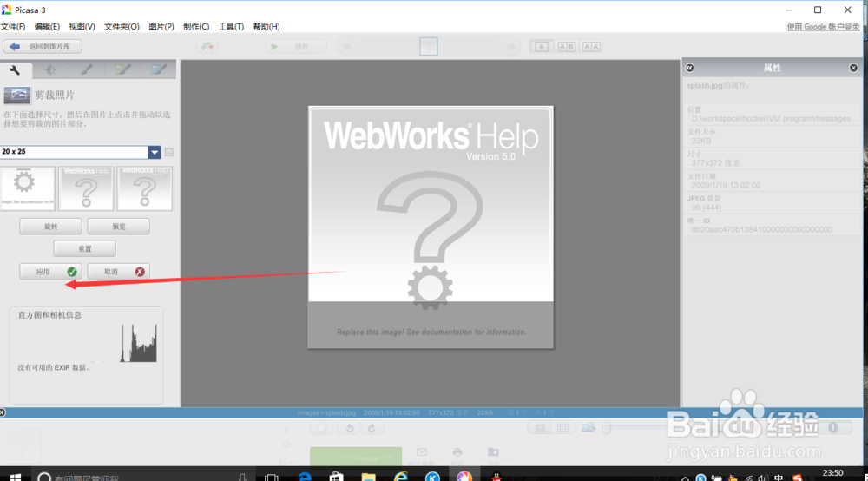Select single-image 'A' view mode

click(542, 47)
